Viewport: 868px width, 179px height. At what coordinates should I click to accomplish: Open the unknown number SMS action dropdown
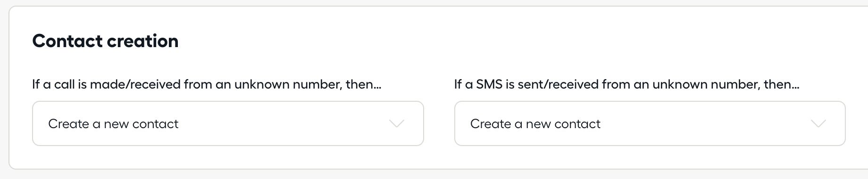pos(650,123)
